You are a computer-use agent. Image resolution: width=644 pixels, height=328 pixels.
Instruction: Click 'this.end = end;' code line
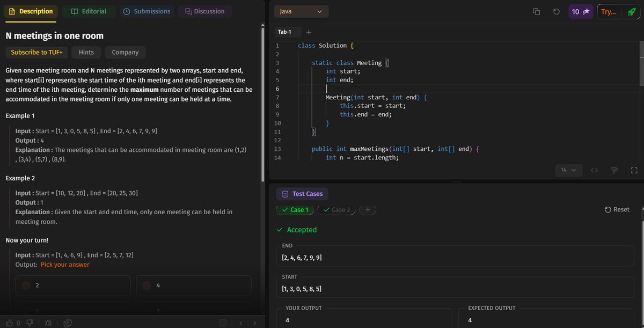(365, 114)
